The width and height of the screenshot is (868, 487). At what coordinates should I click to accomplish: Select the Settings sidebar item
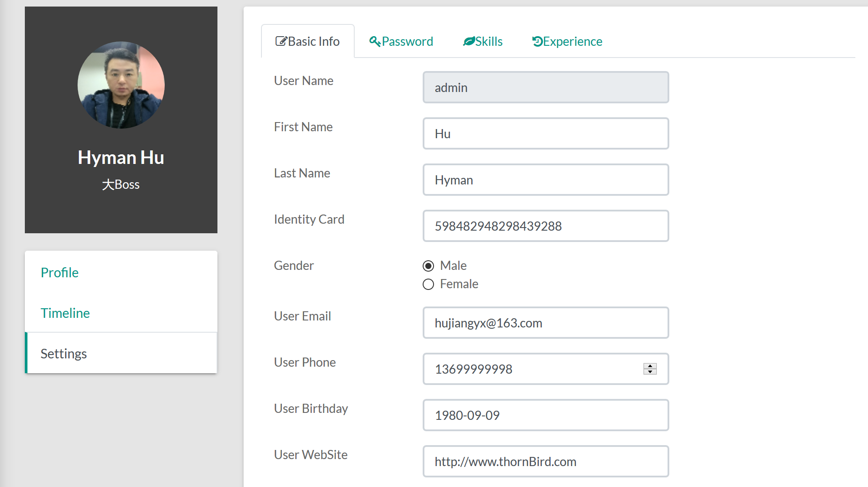coord(121,353)
